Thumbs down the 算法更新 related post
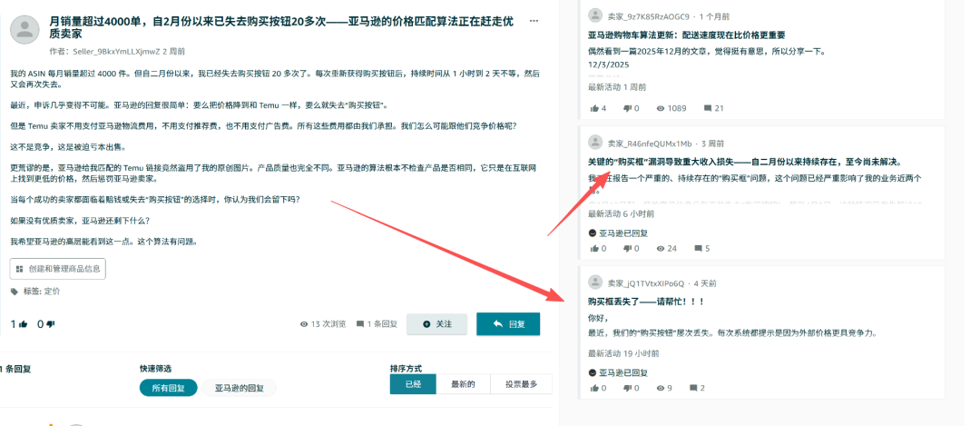The image size is (980, 426). click(x=627, y=108)
